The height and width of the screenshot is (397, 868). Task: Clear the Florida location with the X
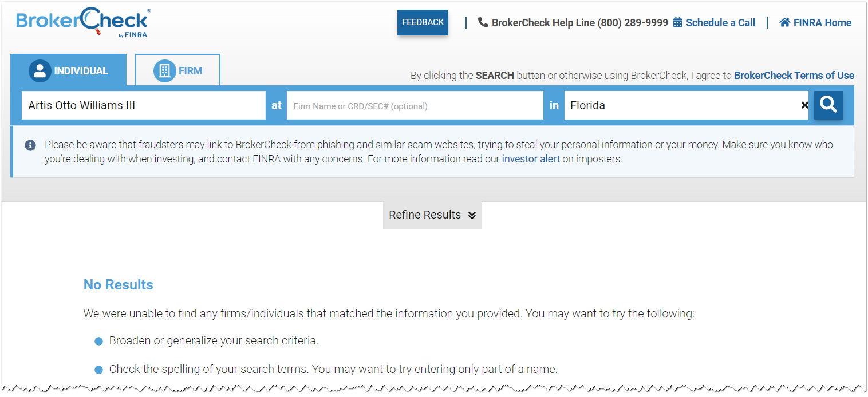[x=805, y=105]
